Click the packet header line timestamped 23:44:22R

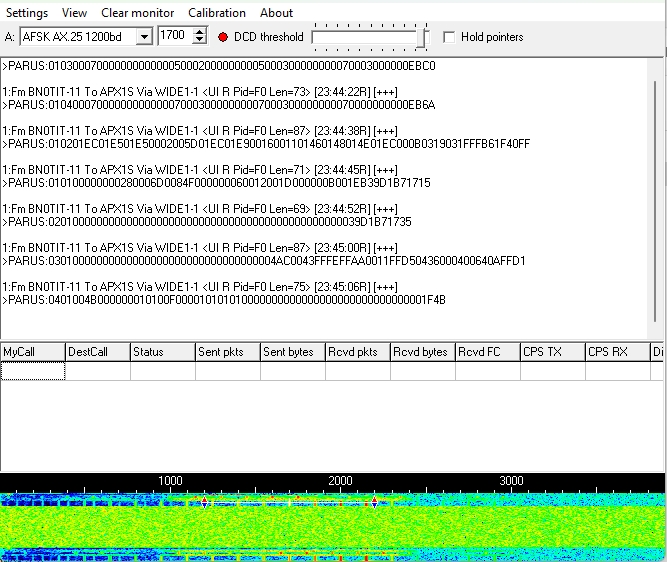pos(200,92)
